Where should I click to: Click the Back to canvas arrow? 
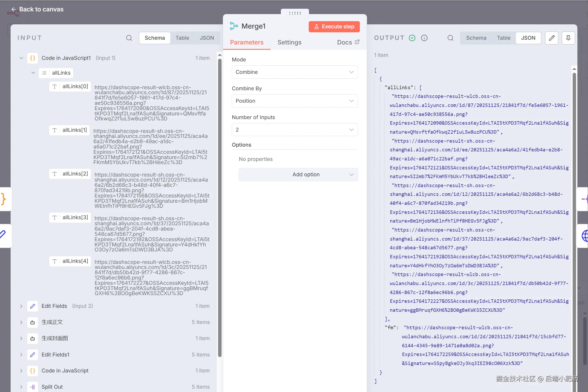[14, 9]
